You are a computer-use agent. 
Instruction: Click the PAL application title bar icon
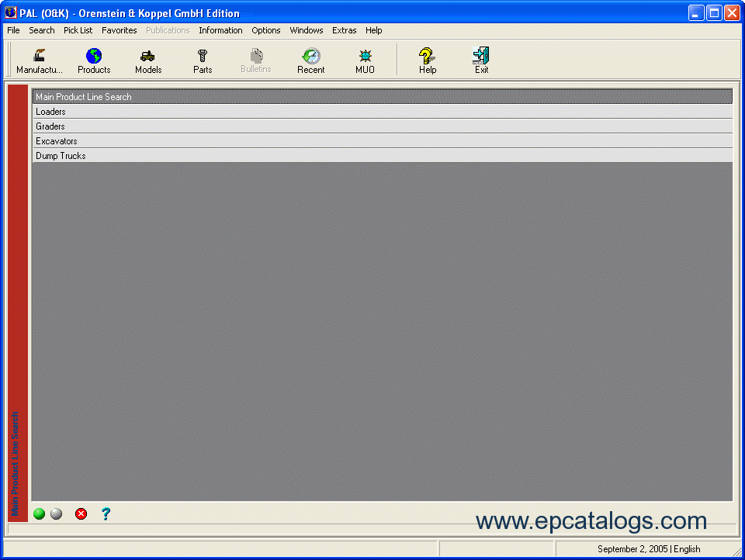click(x=10, y=12)
